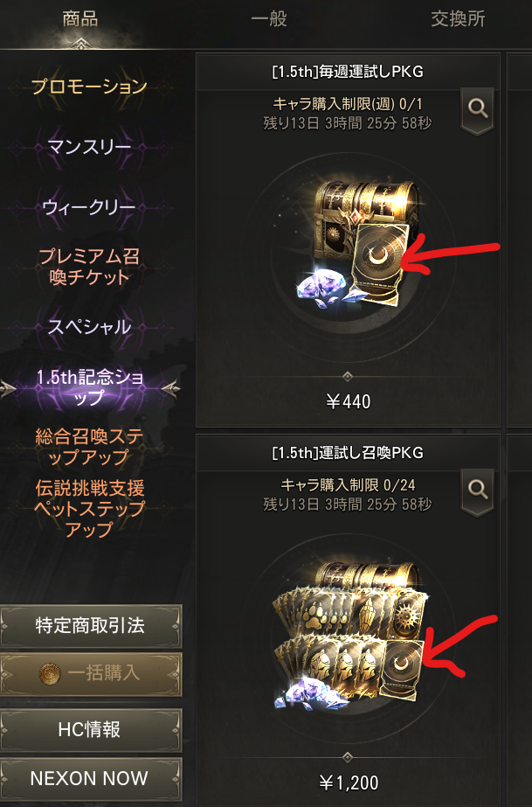Viewport: 532px width, 807px height.
Task: Open the プロモーション category
Action: (89, 86)
